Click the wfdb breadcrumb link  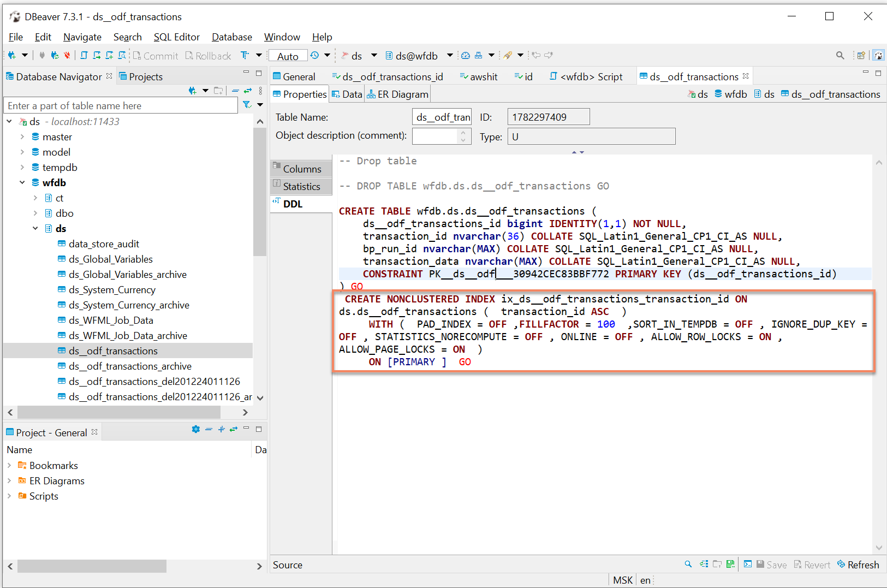731,94
